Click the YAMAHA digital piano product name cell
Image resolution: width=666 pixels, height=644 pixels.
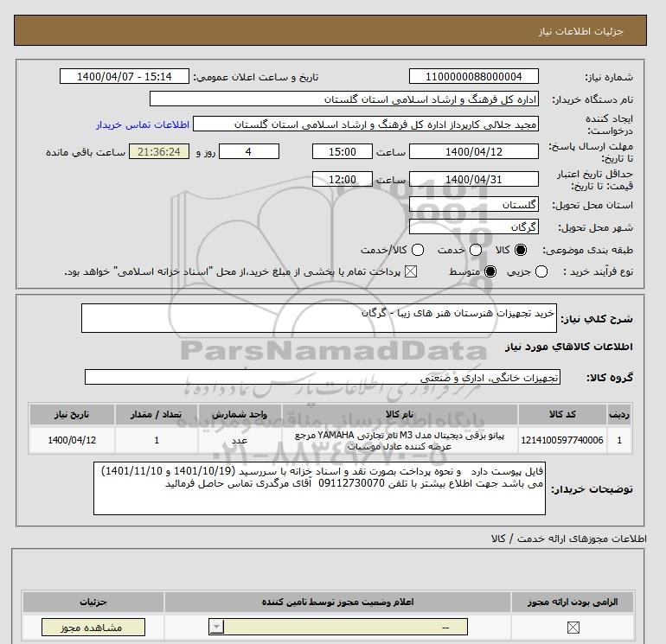[400, 440]
